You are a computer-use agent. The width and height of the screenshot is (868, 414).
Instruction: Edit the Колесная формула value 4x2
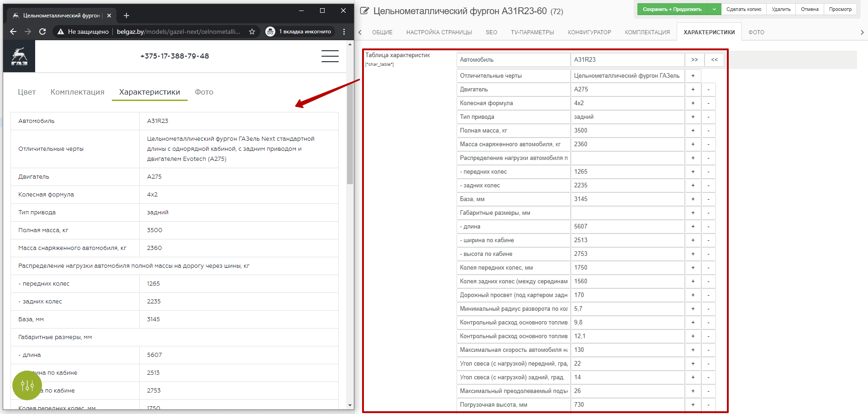(x=627, y=103)
